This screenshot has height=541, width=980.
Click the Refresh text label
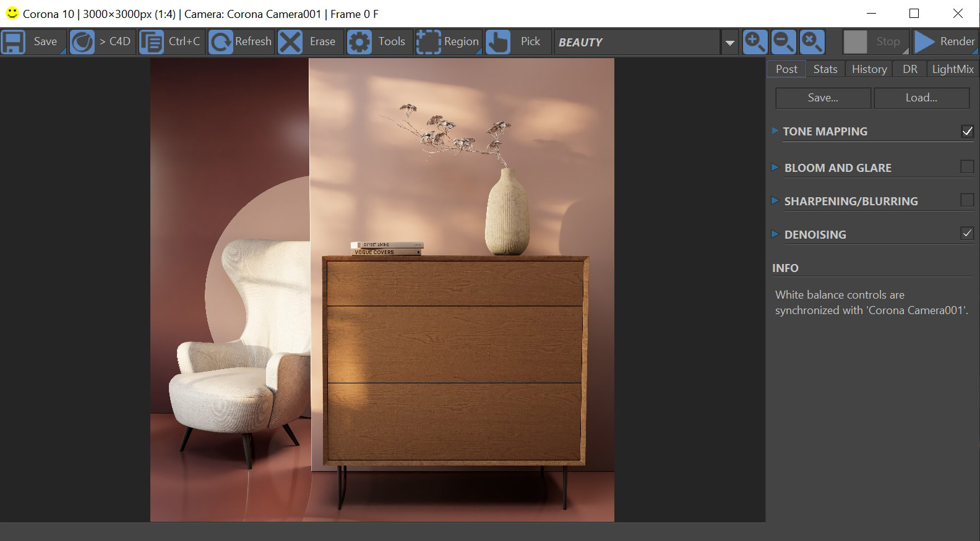[x=253, y=41]
